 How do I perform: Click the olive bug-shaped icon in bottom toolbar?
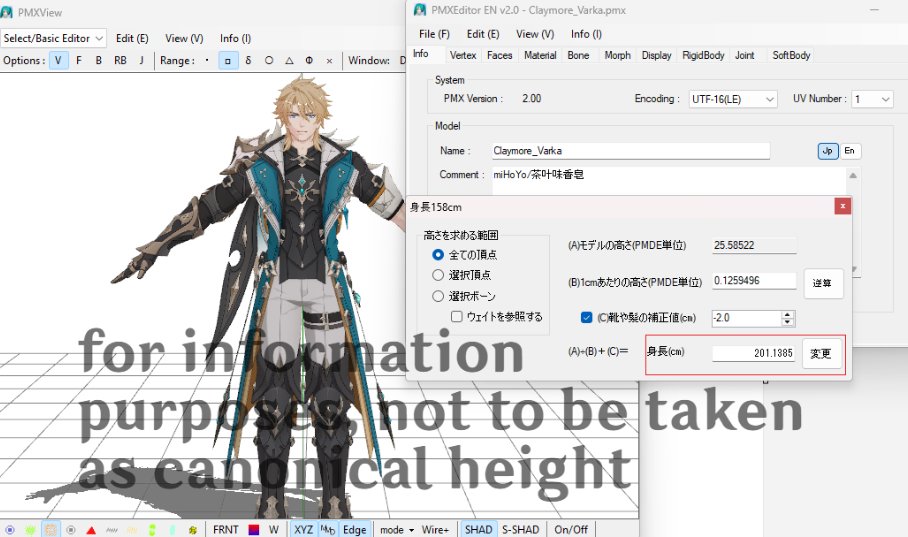coord(193,529)
